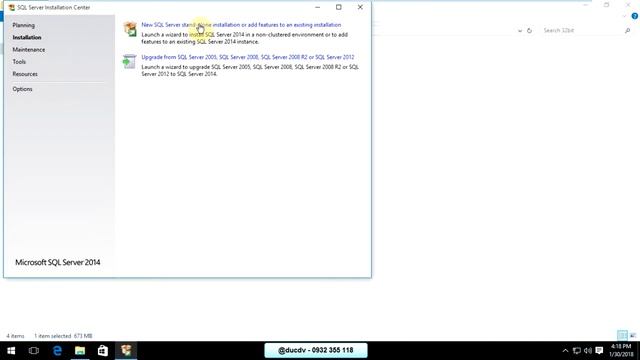Maximize the SQL Server Installation Center window
The width and height of the screenshot is (640, 360).
[338, 7]
